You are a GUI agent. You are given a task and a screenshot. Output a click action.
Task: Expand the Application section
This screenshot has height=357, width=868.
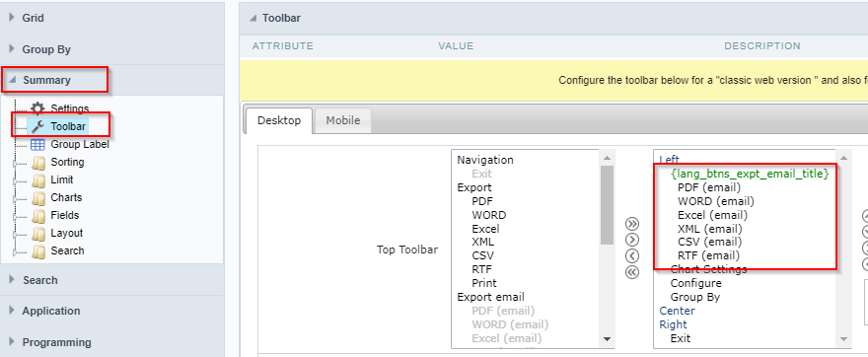point(12,311)
